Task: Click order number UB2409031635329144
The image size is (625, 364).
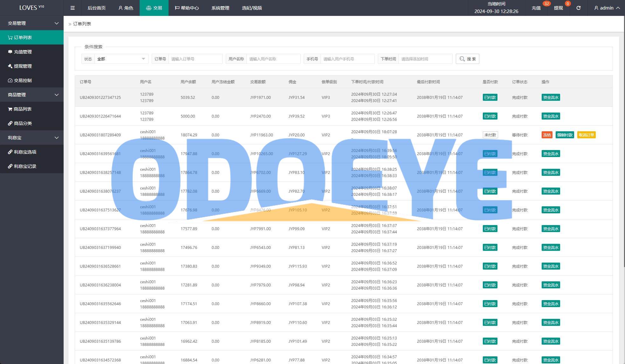Action: click(x=100, y=322)
